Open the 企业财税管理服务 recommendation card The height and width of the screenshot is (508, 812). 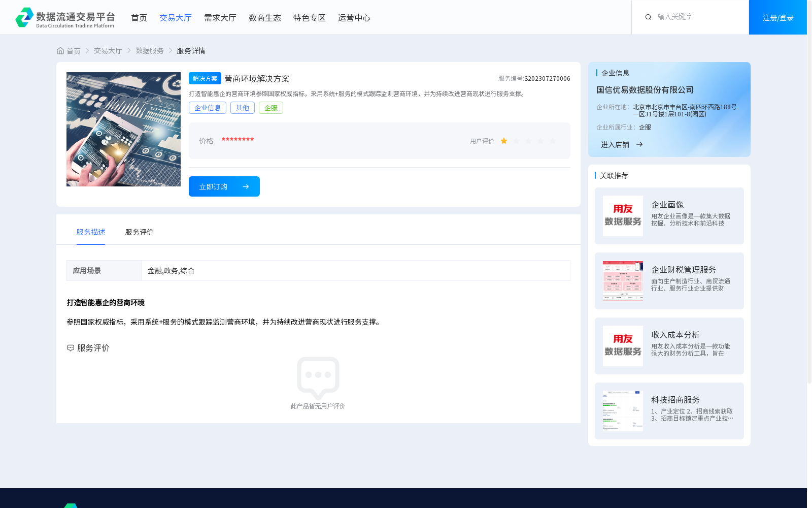coord(669,281)
